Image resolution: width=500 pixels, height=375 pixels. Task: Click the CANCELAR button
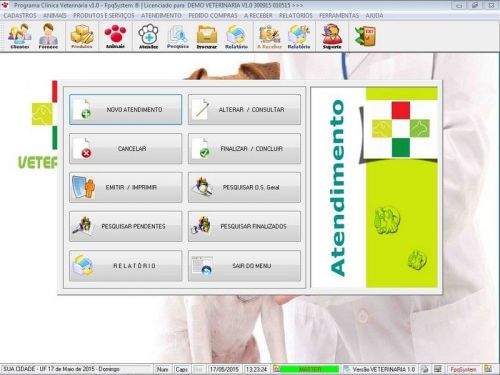(126, 149)
